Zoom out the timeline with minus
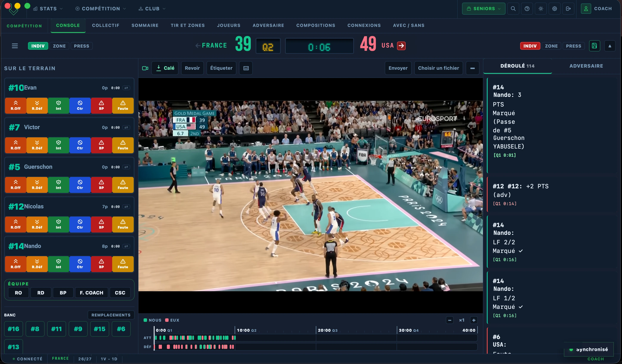Screen dimensions: 622x364 (x=450, y=320)
